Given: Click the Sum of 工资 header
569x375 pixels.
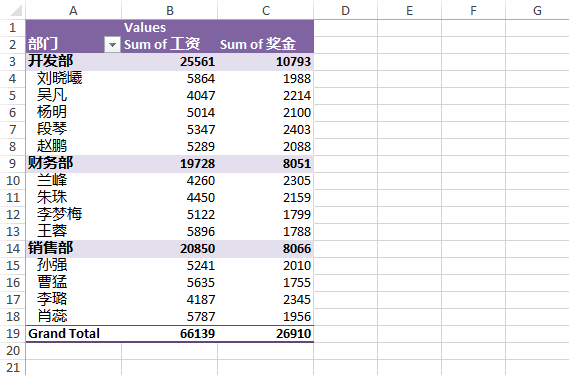Looking at the screenshot, I should pyautogui.click(x=162, y=44).
